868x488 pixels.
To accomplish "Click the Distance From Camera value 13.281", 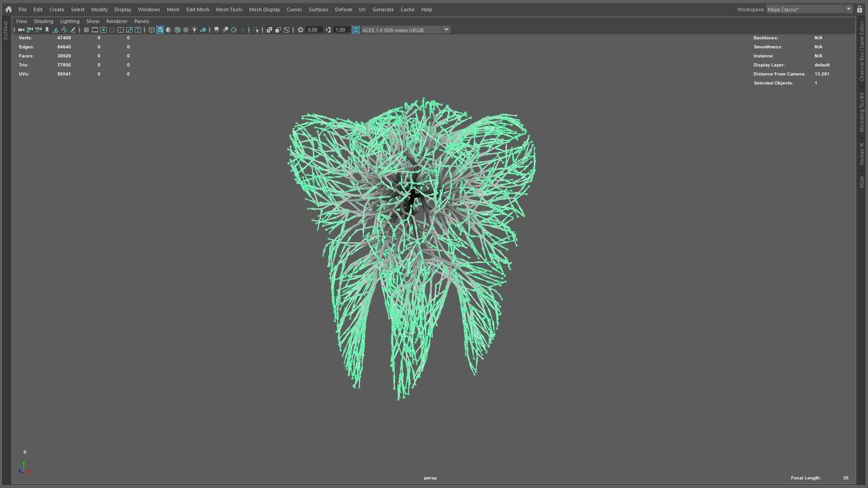I will 822,74.
